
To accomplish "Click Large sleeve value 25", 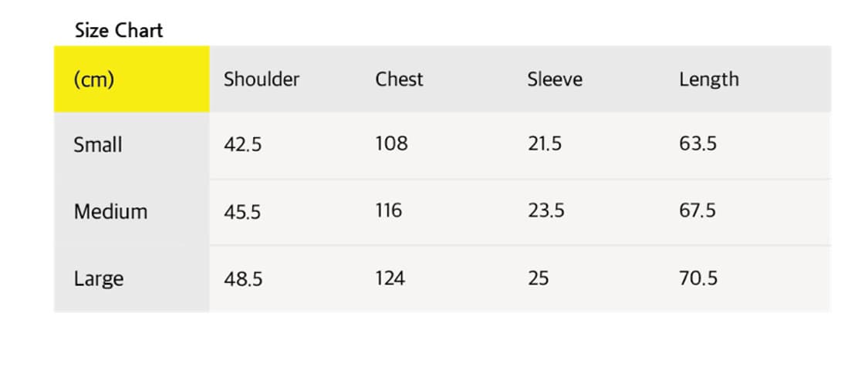I will tap(538, 278).
